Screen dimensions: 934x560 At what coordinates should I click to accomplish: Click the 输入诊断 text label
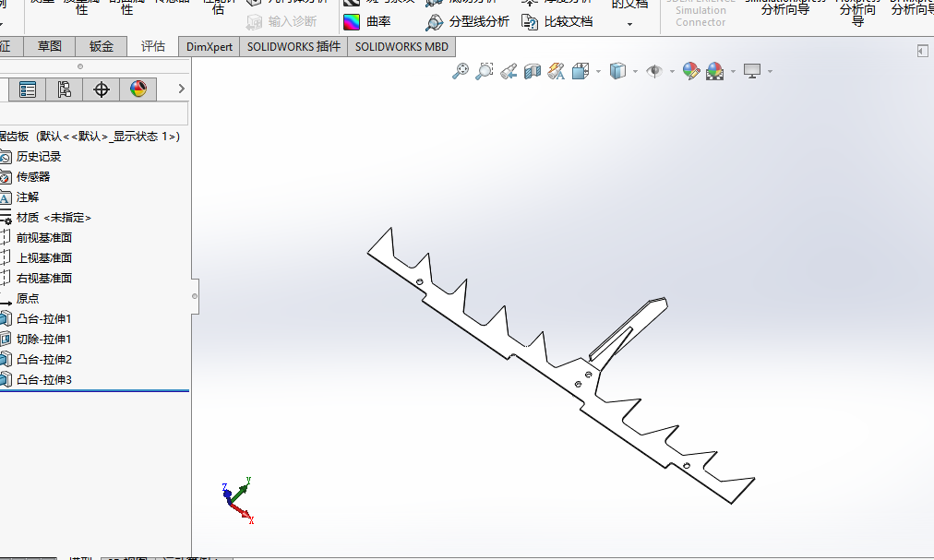(x=293, y=22)
